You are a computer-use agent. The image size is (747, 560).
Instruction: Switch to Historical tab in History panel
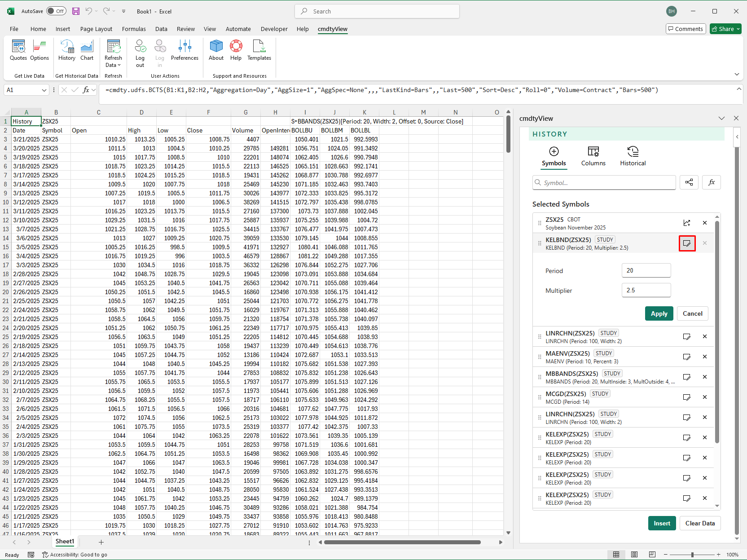633,156
